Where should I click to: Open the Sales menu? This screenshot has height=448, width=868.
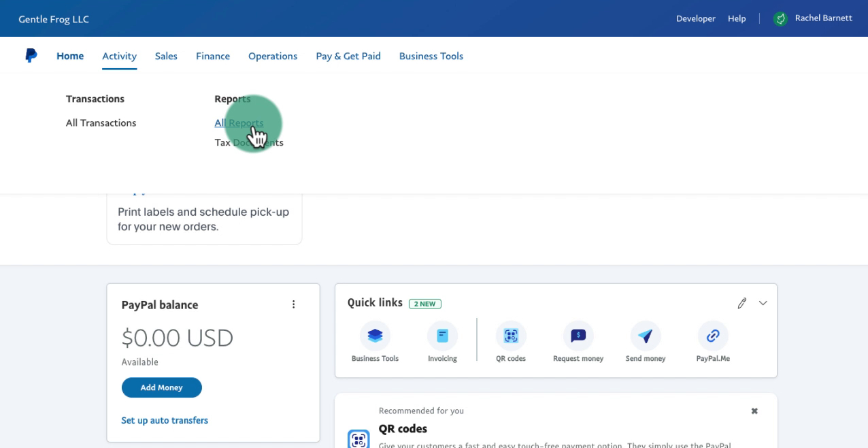pyautogui.click(x=166, y=56)
